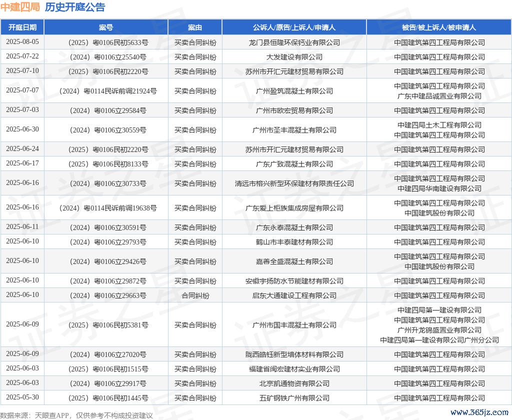The height and width of the screenshot is (420, 512).
Task: Click the 中建四局 title text
Action: pyautogui.click(x=20, y=7)
